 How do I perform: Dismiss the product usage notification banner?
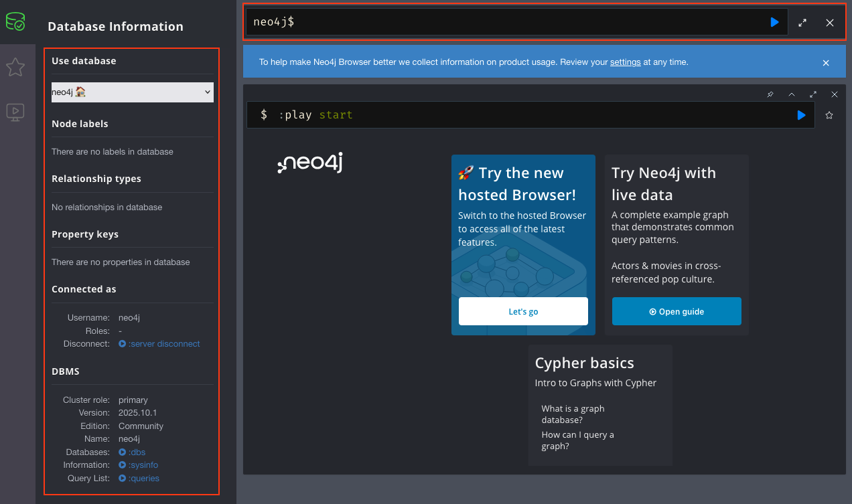pos(826,63)
